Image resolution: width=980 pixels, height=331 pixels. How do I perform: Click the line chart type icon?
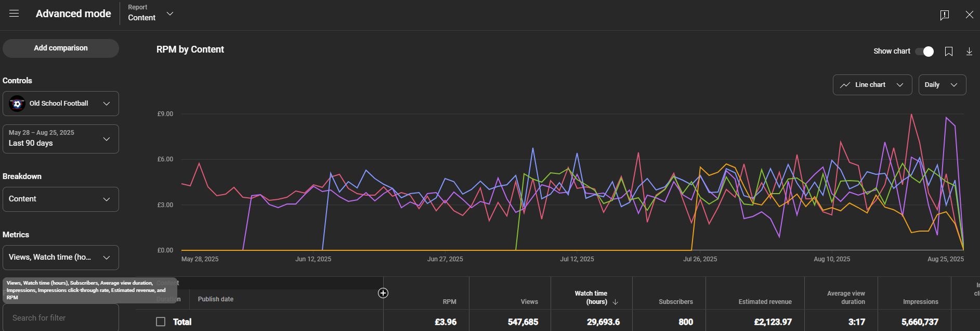(x=845, y=85)
